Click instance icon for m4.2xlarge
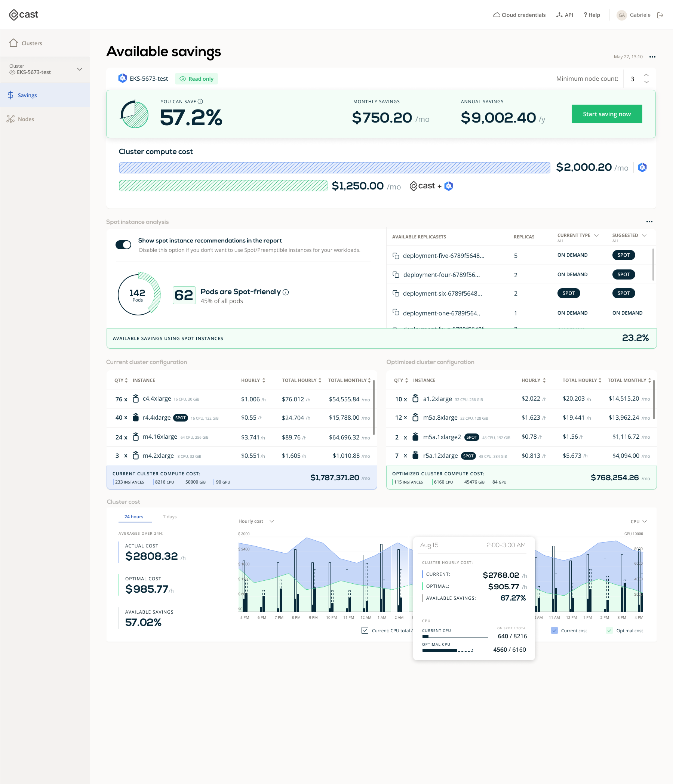 (135, 456)
